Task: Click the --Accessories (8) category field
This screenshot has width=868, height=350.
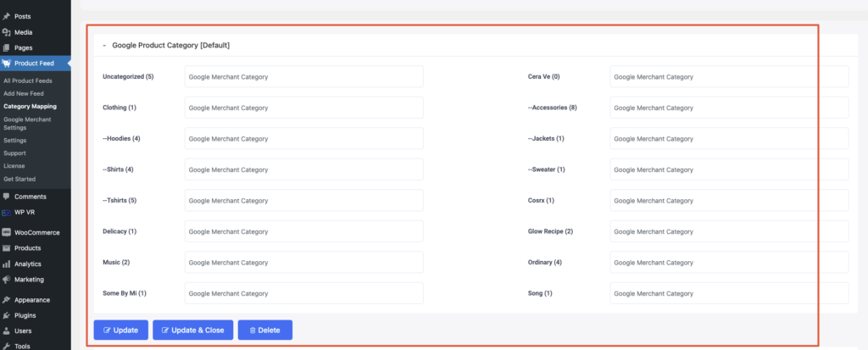Action: 729,108
